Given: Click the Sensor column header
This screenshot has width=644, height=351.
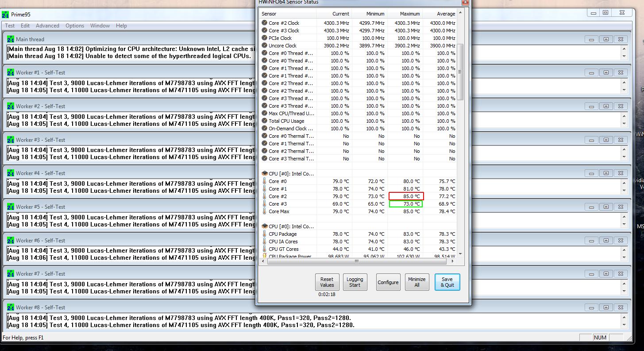Looking at the screenshot, I should click(x=287, y=14).
